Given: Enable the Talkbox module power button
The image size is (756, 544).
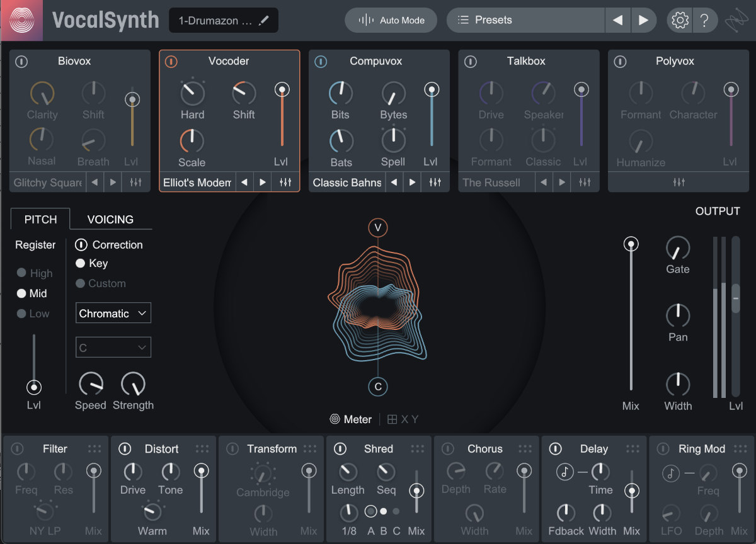Looking at the screenshot, I should 471,62.
